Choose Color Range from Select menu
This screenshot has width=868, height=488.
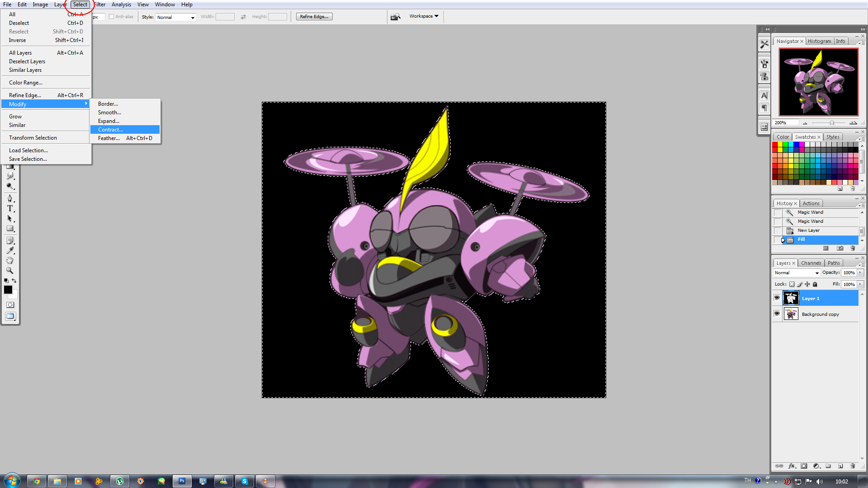[x=46, y=83]
